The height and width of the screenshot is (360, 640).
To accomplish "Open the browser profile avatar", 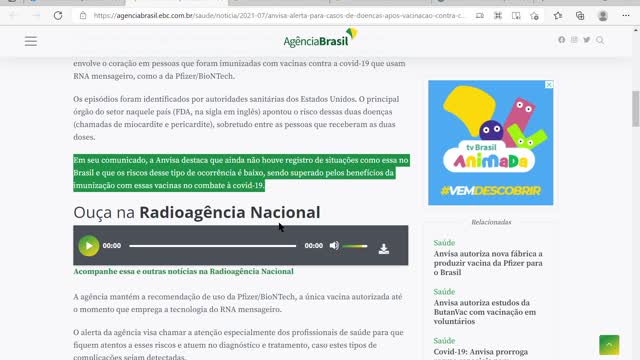I will click(602, 16).
